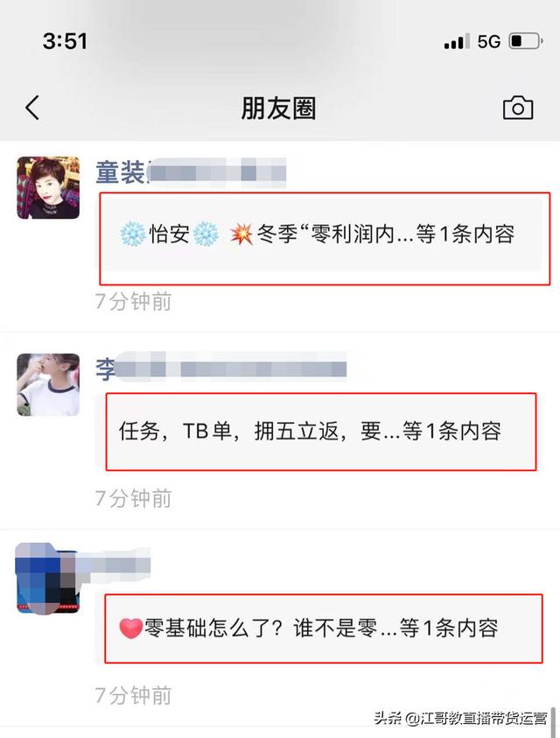Tap the red heart emoji in third post

click(x=130, y=629)
